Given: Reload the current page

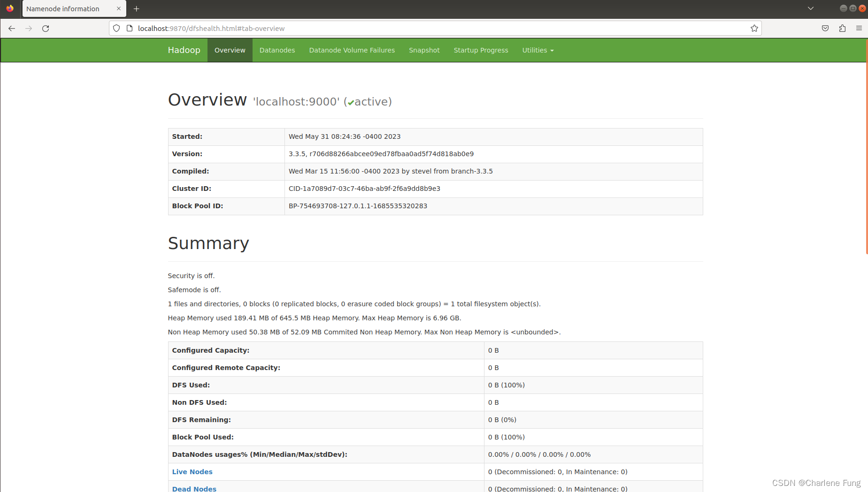Looking at the screenshot, I should click(46, 29).
